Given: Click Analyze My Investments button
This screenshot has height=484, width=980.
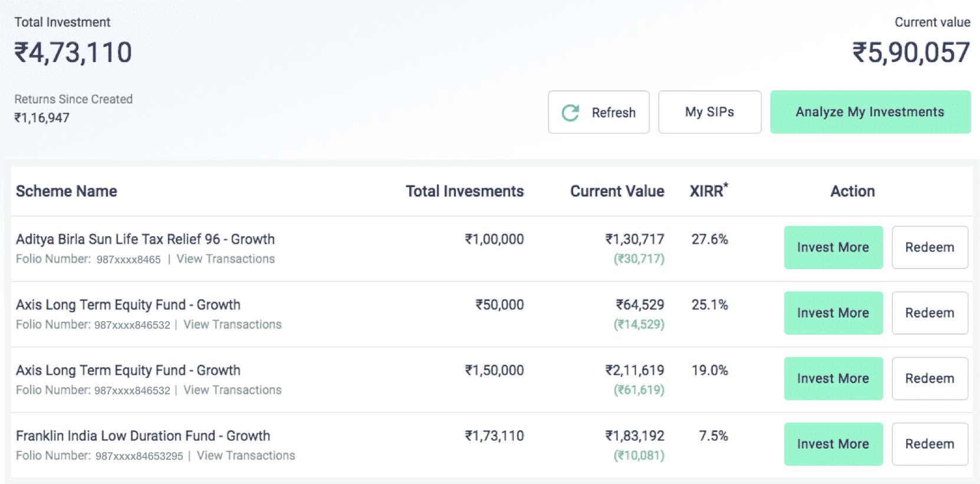Looking at the screenshot, I should [870, 112].
